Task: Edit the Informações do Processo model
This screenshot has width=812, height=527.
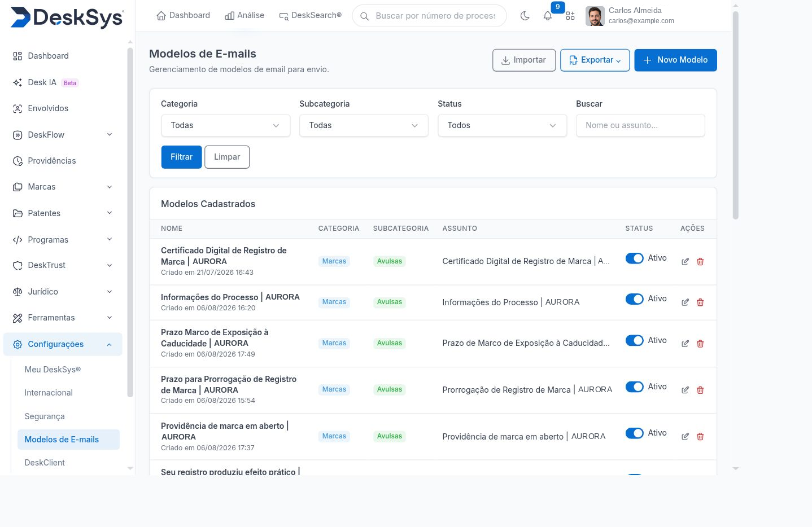Action: point(685,302)
